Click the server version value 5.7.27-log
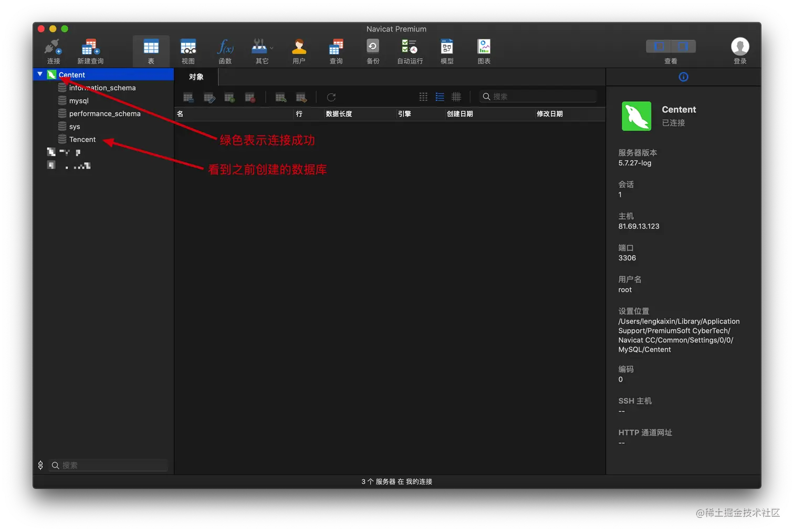The image size is (794, 532). pyautogui.click(x=634, y=163)
